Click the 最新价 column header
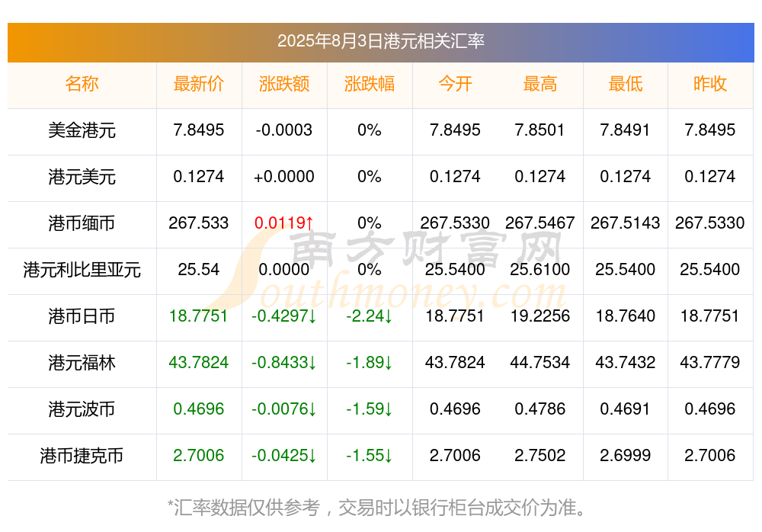762x532 pixels. coord(199,84)
